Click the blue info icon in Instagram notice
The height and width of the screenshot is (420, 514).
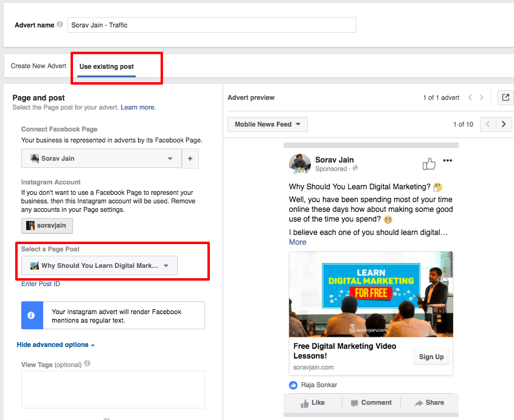click(x=32, y=315)
